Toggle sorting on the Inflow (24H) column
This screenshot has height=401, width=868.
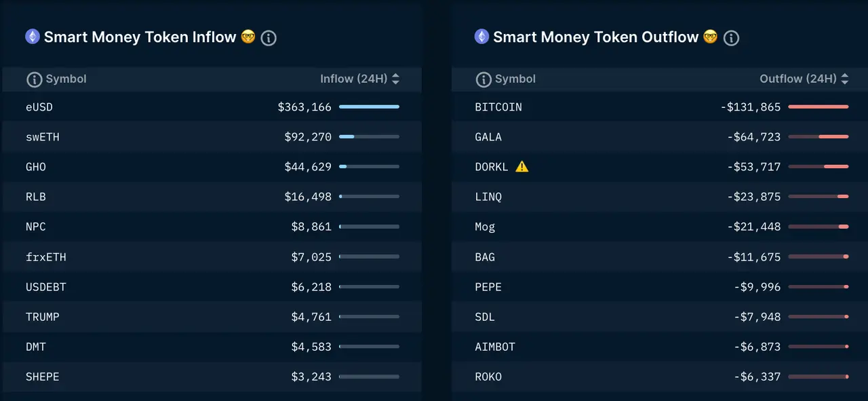point(395,79)
